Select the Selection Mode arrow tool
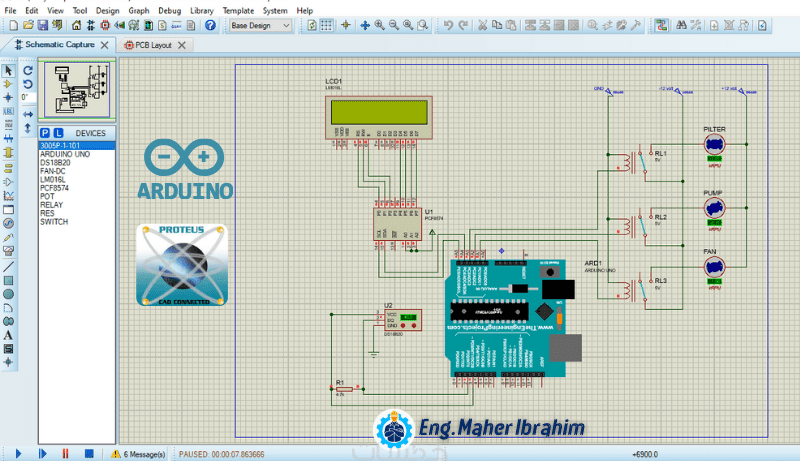The width and height of the screenshot is (800, 470). pyautogui.click(x=8, y=70)
